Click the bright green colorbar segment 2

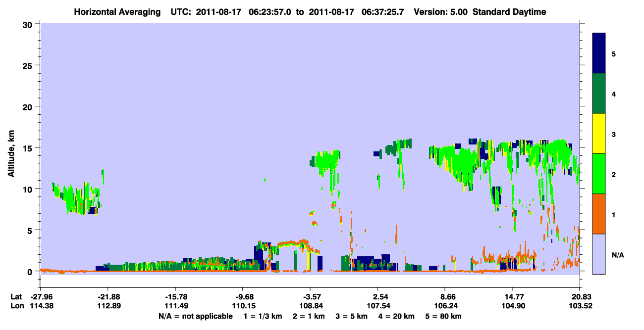point(599,174)
